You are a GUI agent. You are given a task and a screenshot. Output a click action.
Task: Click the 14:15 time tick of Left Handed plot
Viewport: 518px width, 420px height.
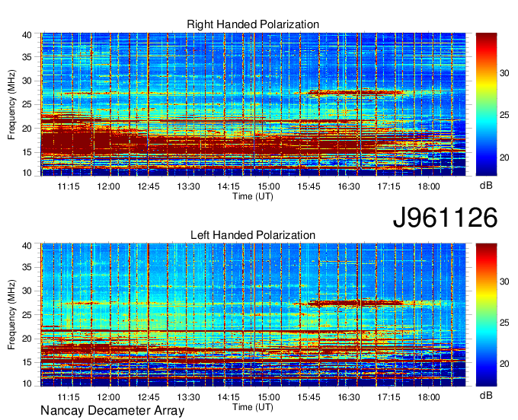[229, 397]
